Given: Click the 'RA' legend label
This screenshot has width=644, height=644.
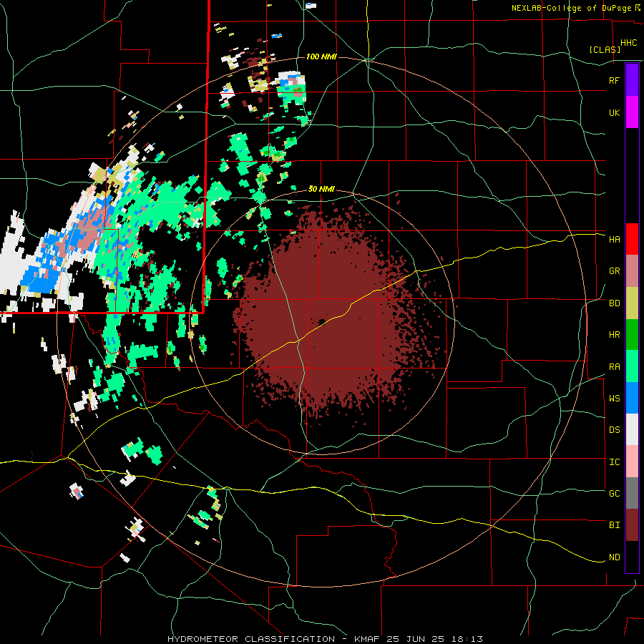Looking at the screenshot, I should [614, 367].
